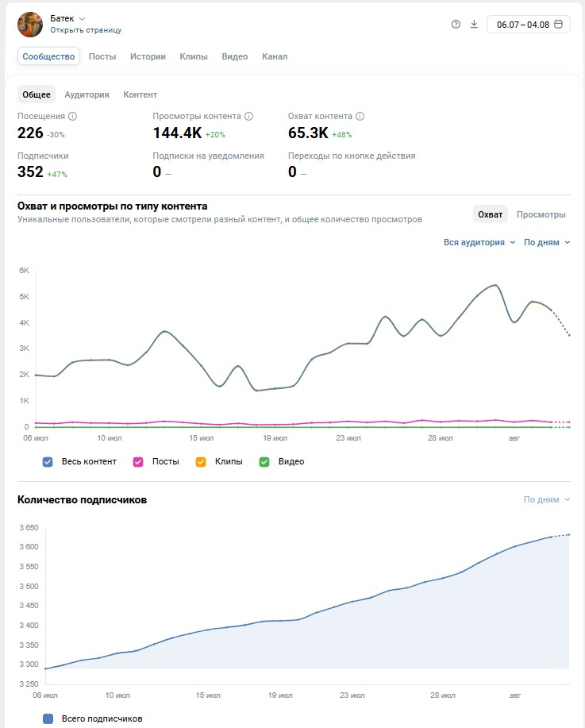Screen dimensions: 585x728
Task: Click the Батек community avatar
Action: pos(30,25)
